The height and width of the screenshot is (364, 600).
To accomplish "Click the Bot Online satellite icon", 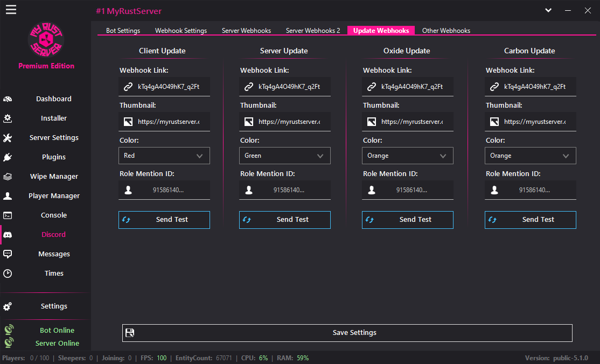I will pyautogui.click(x=9, y=329).
